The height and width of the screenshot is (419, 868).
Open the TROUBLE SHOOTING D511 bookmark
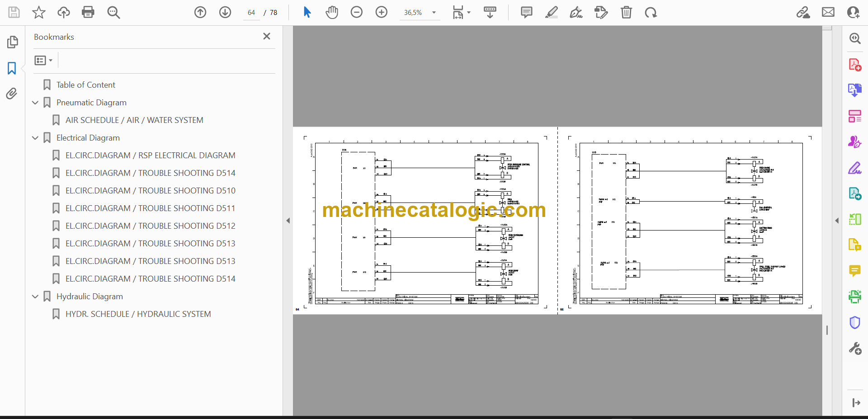[150, 208]
